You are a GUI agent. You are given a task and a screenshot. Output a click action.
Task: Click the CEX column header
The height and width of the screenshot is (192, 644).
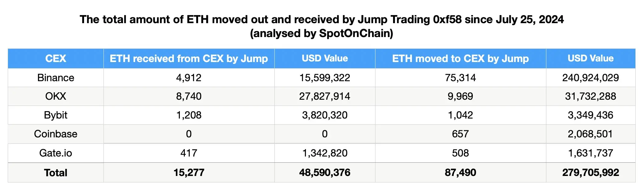coord(56,58)
